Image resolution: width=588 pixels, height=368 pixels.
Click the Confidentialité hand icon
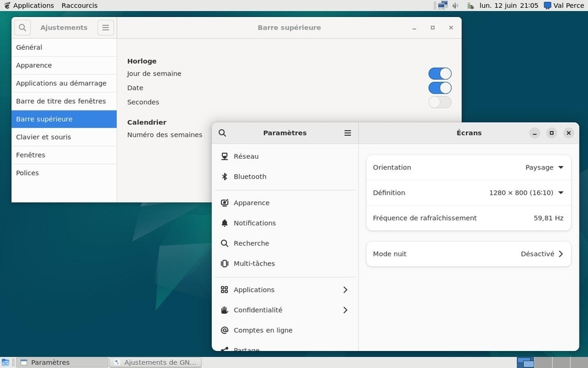224,310
